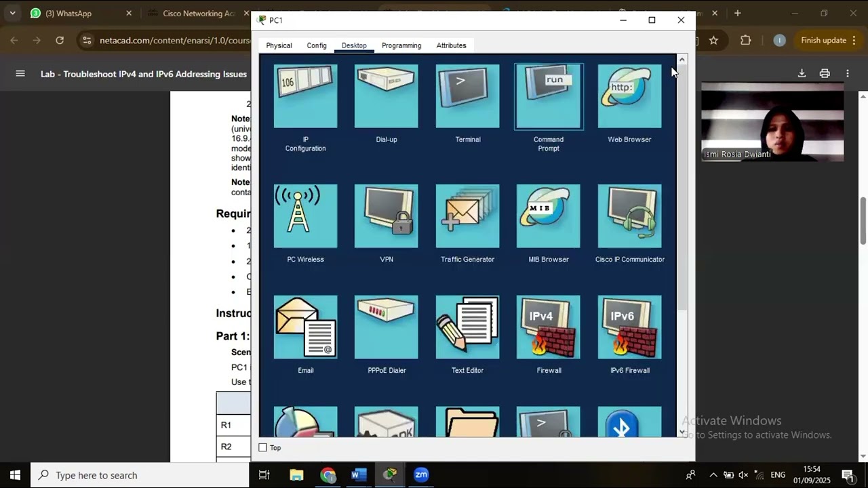Image resolution: width=868 pixels, height=488 pixels.
Task: Toggle the Top checkbox in PC1 window
Action: pyautogui.click(x=263, y=447)
